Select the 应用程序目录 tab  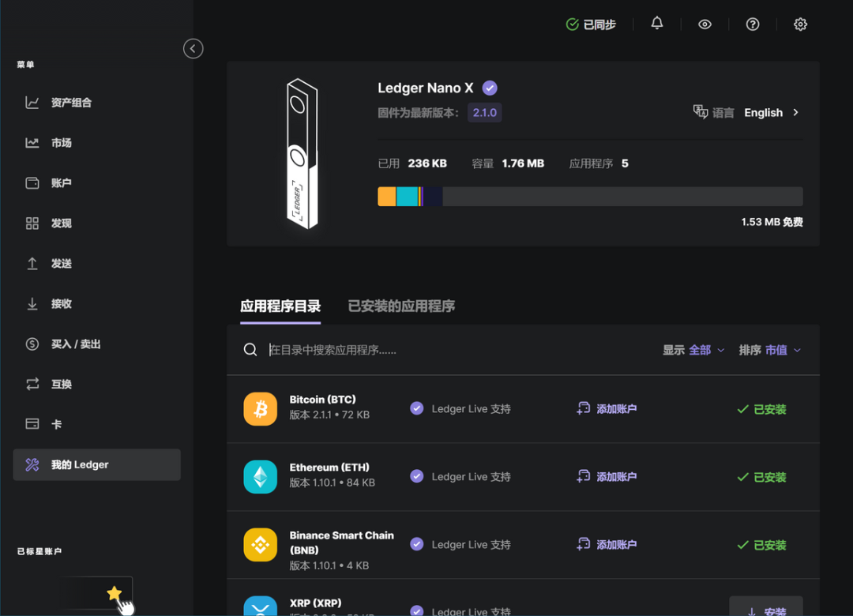280,306
